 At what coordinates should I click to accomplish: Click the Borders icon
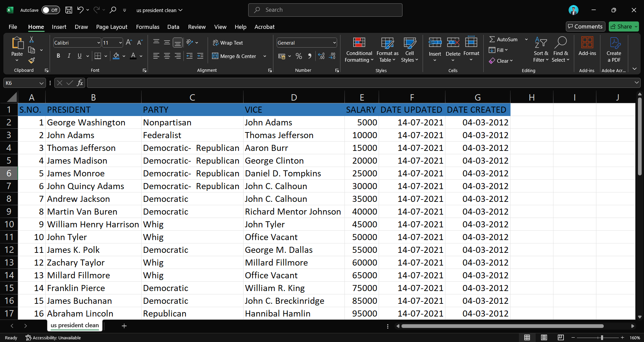pyautogui.click(x=98, y=56)
